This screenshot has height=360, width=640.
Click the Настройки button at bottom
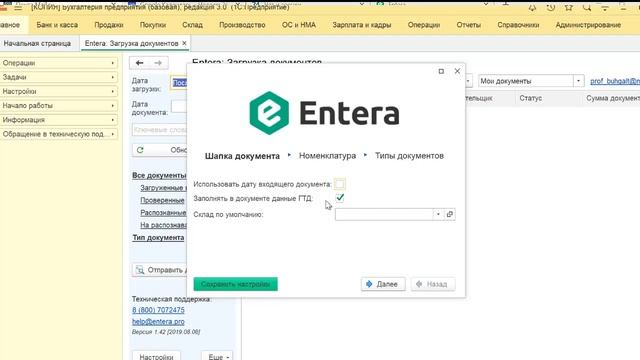[156, 356]
